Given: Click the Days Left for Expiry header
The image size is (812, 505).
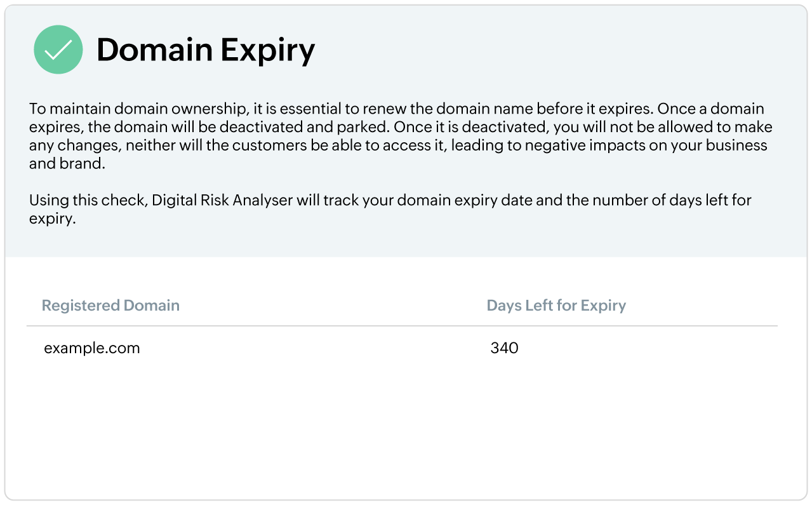Looking at the screenshot, I should pos(556,306).
